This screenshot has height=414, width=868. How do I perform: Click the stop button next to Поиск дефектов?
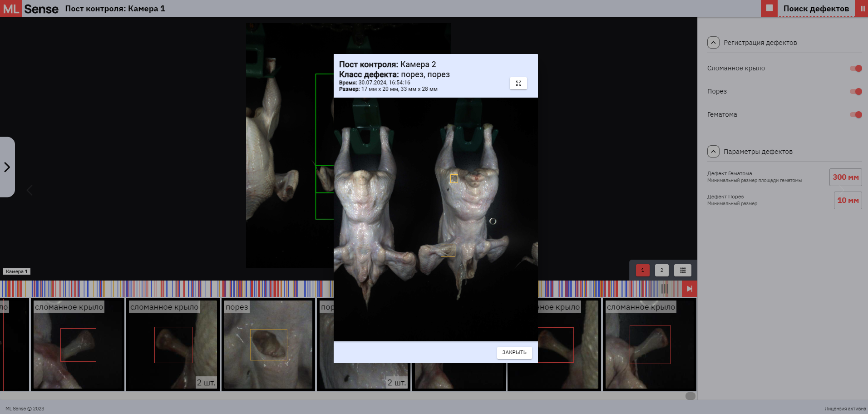point(769,8)
